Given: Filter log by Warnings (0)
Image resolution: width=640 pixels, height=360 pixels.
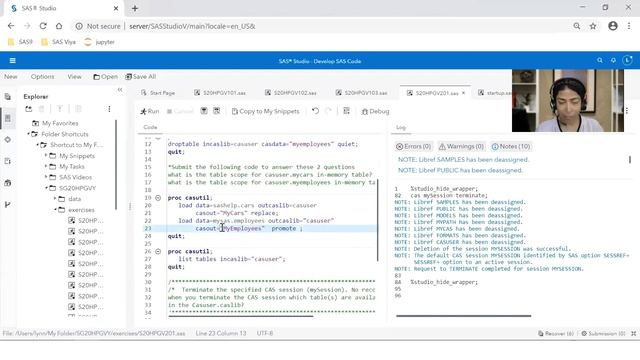Looking at the screenshot, I should coord(461,146).
